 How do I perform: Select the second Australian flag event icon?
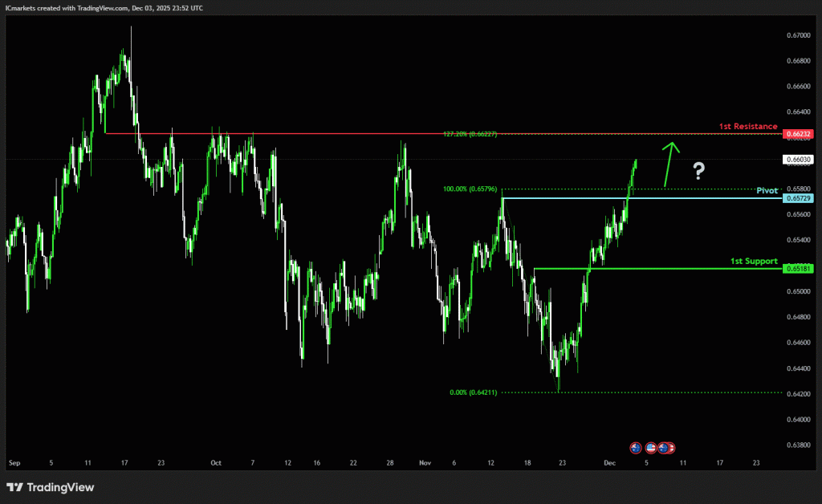point(664,447)
